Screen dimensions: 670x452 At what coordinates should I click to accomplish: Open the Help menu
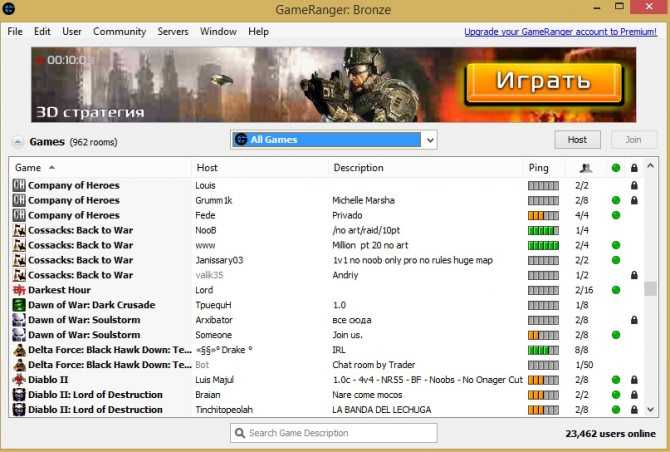point(259,32)
